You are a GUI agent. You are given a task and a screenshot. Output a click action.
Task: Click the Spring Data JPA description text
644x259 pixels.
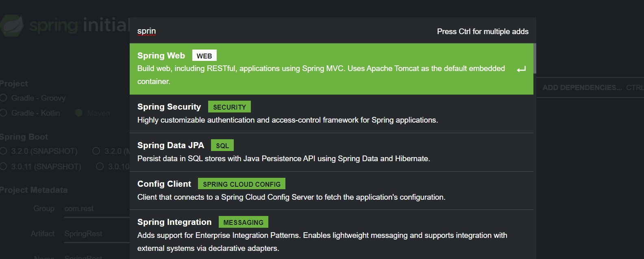pos(283,158)
